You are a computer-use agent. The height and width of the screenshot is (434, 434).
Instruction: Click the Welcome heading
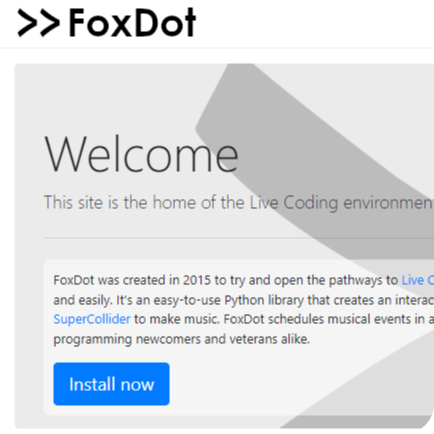click(x=141, y=155)
